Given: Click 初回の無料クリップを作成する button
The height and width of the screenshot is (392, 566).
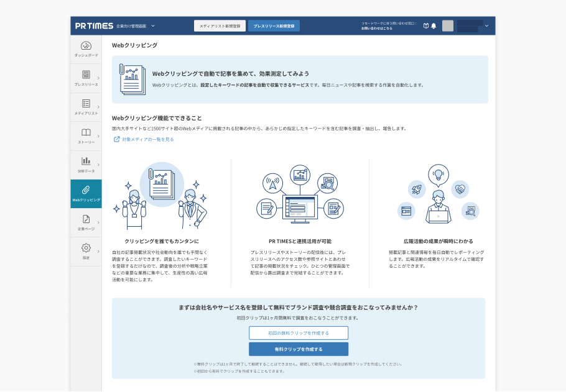Looking at the screenshot, I should tap(299, 333).
